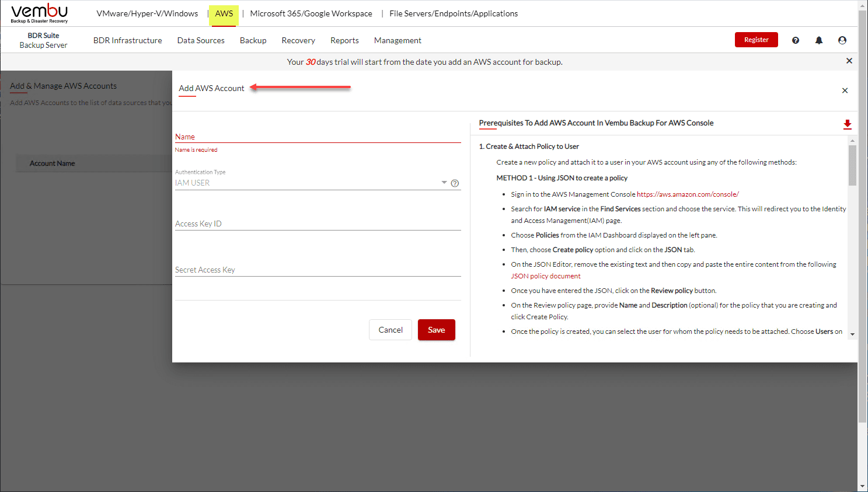This screenshot has height=492, width=868.
Task: Switch to Microsoft 365/Google Workspace tab
Action: click(x=311, y=13)
